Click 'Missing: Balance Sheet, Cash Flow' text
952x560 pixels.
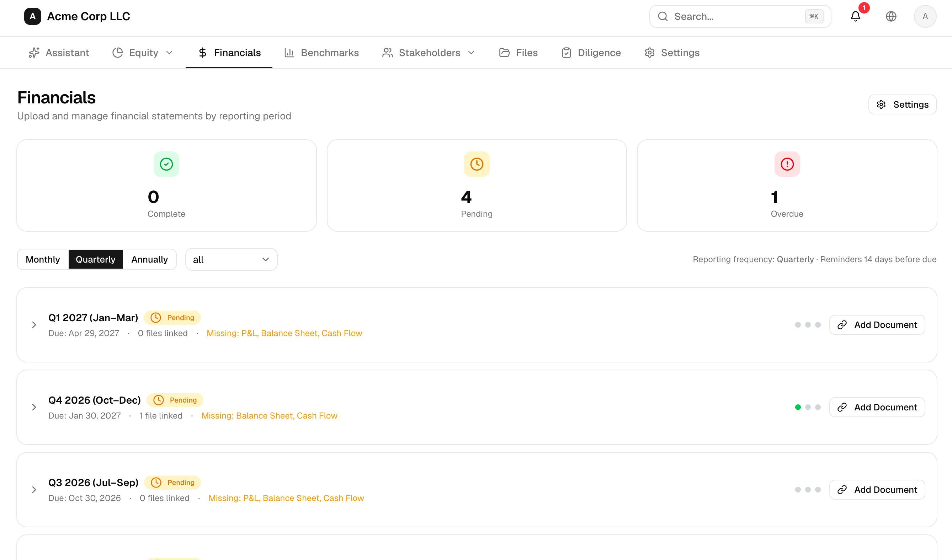coord(269,415)
